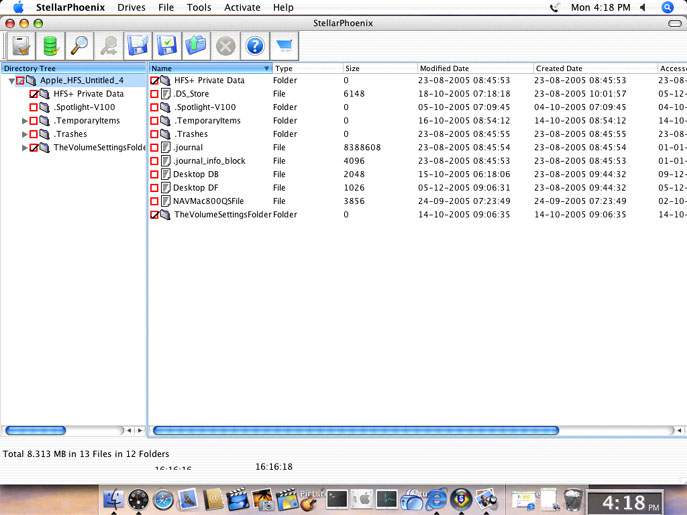The width and height of the screenshot is (687, 515).
Task: Click the grayed-out find-next toolbar icon
Action: [x=109, y=46]
